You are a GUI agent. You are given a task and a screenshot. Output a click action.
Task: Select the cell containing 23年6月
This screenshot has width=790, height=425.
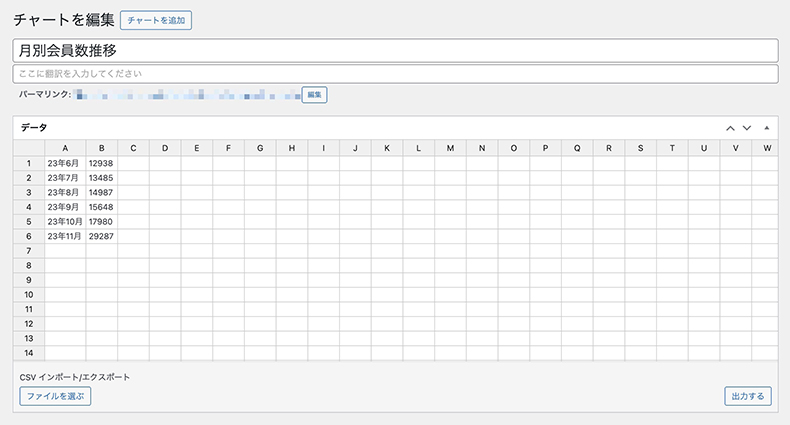(65, 163)
